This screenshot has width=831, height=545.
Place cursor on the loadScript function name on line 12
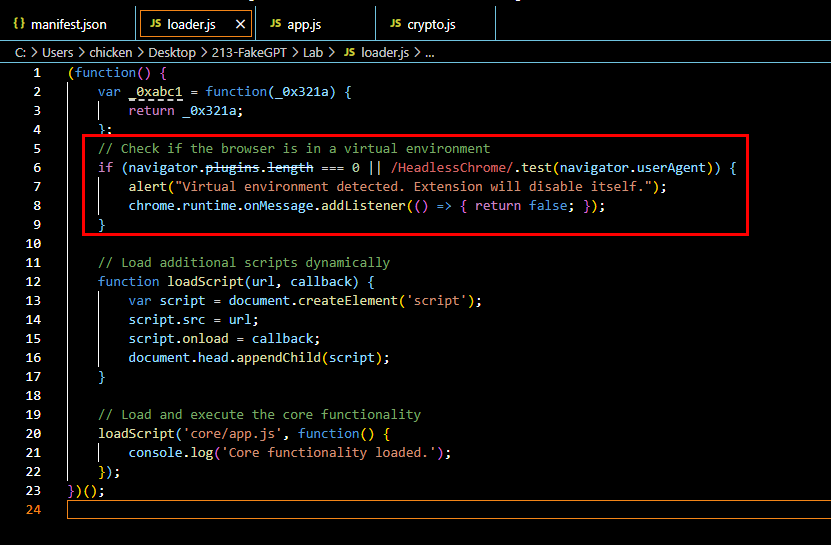[198, 281]
